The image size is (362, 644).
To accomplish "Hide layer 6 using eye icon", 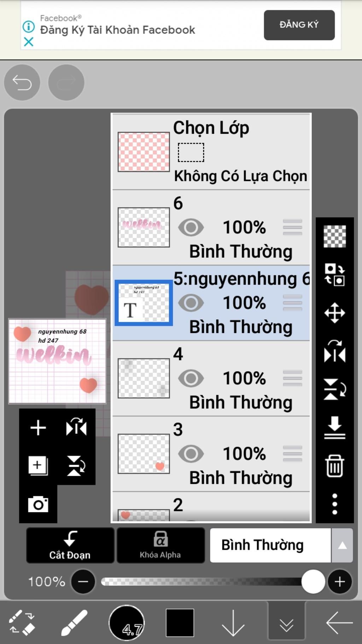I will 191,228.
